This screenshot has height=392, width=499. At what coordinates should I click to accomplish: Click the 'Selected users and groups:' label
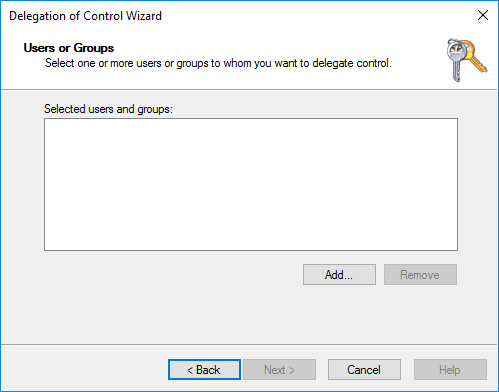tap(108, 109)
